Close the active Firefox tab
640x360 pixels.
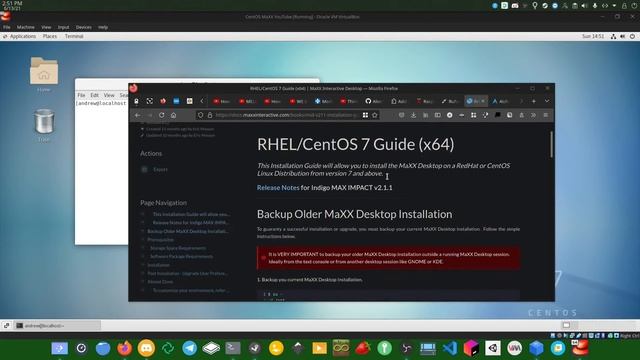click(483, 101)
